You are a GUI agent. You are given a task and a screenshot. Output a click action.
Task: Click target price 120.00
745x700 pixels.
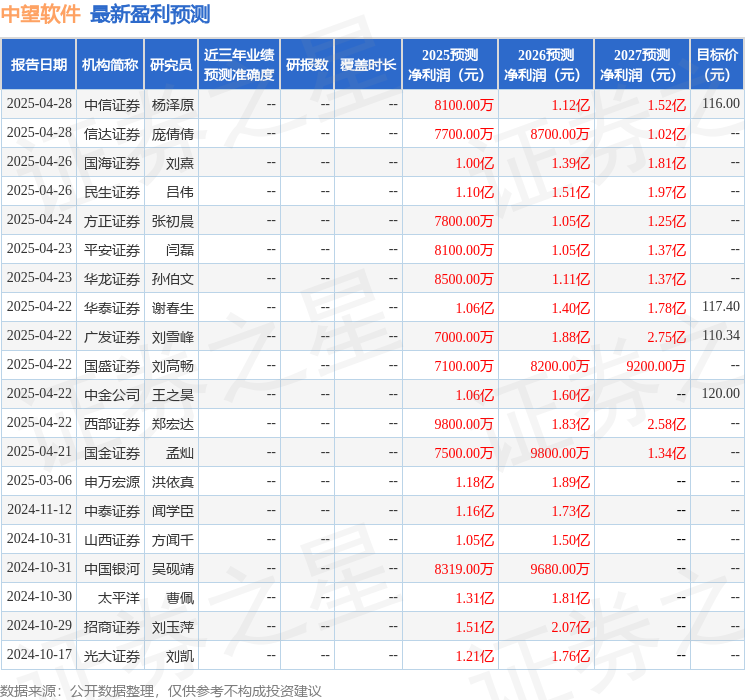(721, 393)
